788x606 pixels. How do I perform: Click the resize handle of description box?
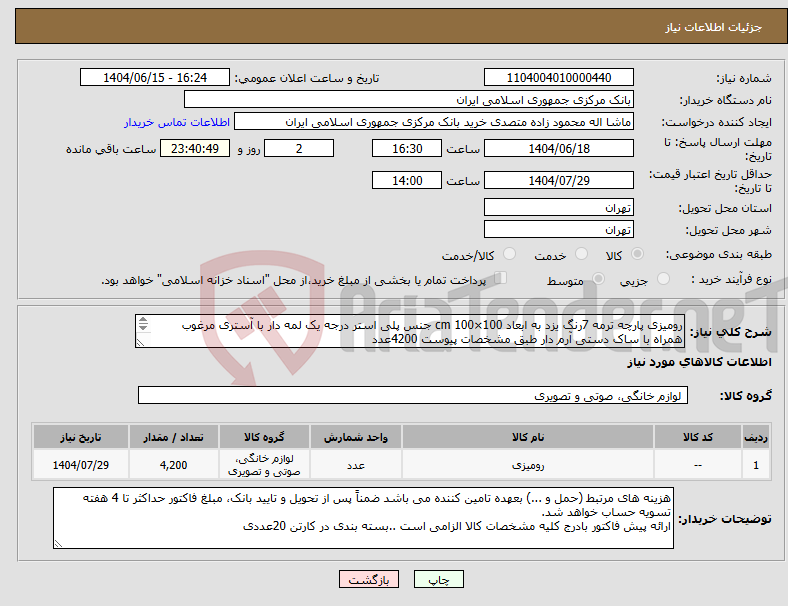point(140,343)
